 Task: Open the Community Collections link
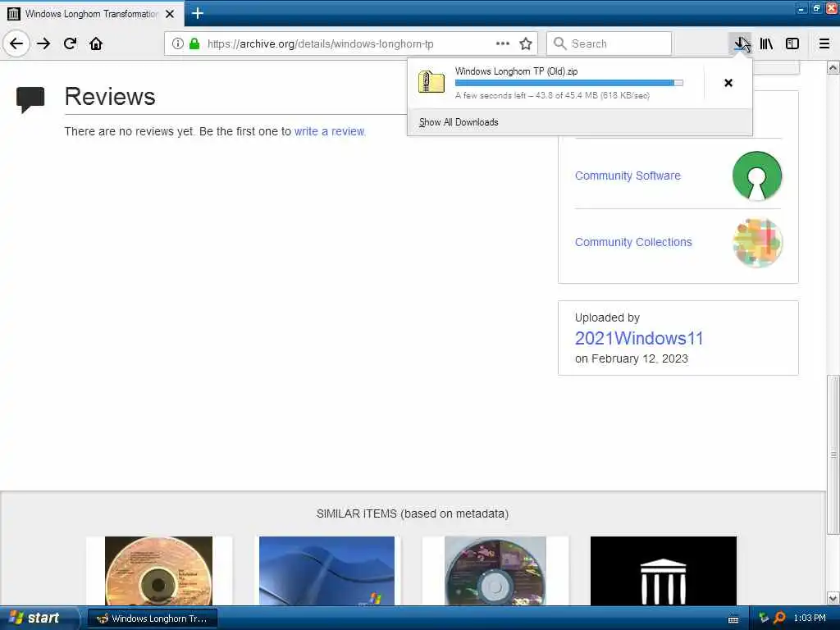coord(633,242)
